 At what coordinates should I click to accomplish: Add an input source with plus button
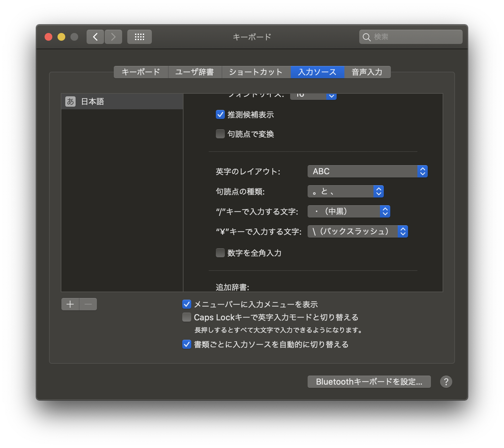click(x=70, y=304)
